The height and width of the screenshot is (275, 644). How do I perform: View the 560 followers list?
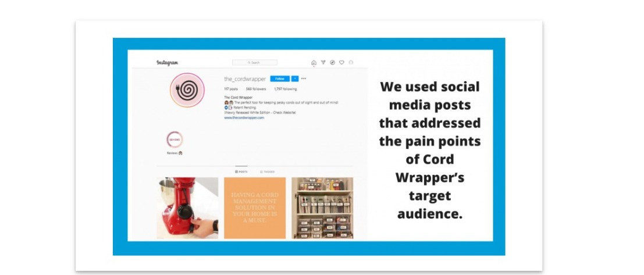point(256,89)
